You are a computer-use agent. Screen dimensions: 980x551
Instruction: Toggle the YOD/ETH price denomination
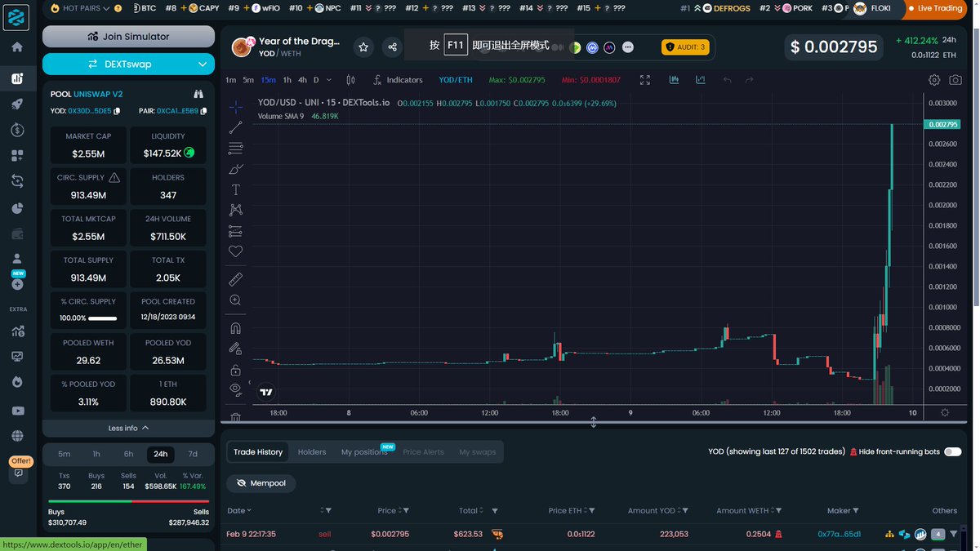[456, 80]
